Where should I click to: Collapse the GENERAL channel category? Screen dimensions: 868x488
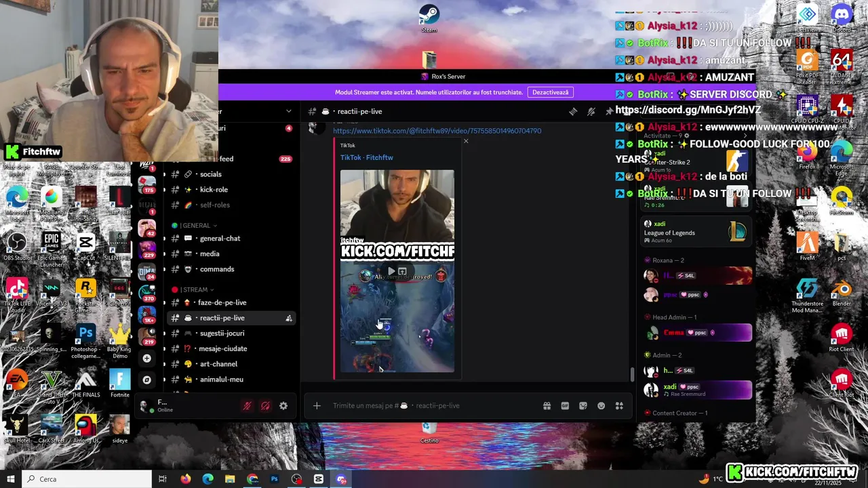195,226
